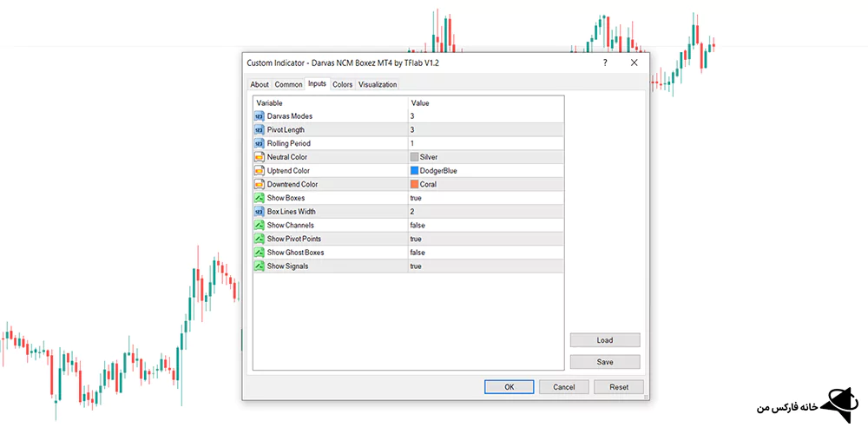
Task: Click the boolean icon beside Show Channels
Action: point(259,226)
